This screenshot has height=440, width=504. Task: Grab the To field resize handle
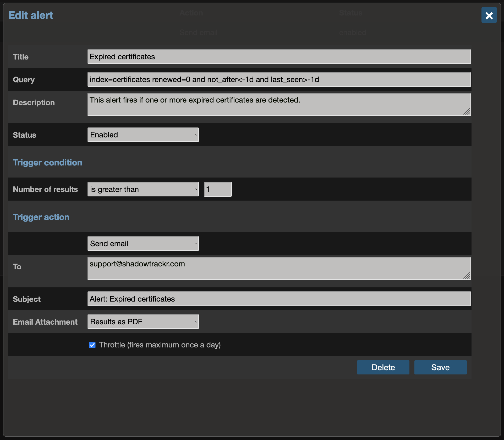(x=467, y=276)
